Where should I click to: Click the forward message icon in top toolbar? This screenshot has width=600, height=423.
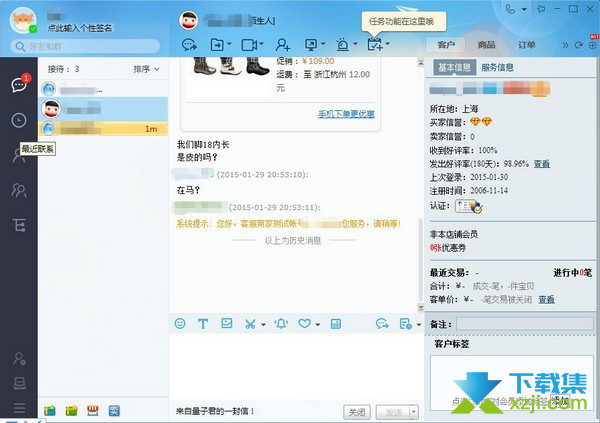click(x=189, y=45)
